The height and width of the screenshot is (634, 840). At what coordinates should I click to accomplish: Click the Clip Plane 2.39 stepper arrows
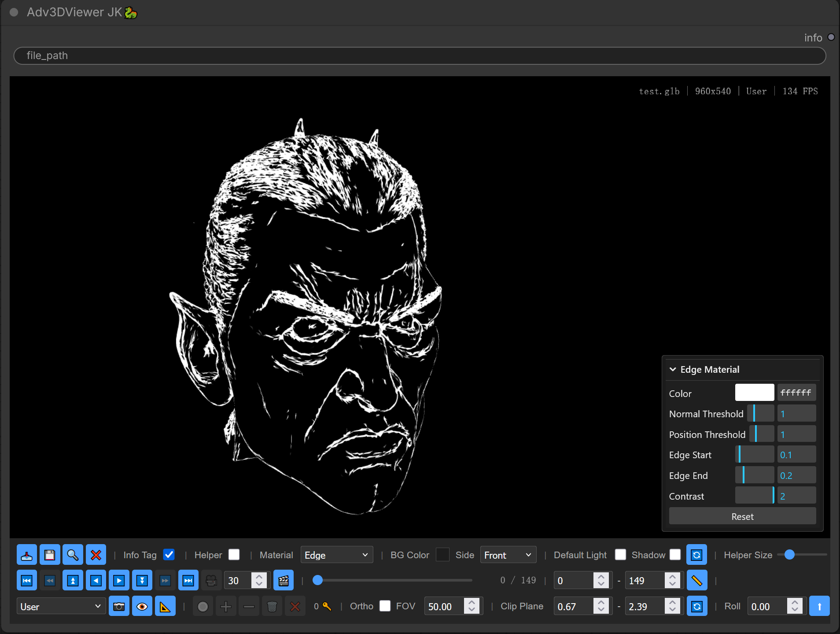point(672,607)
